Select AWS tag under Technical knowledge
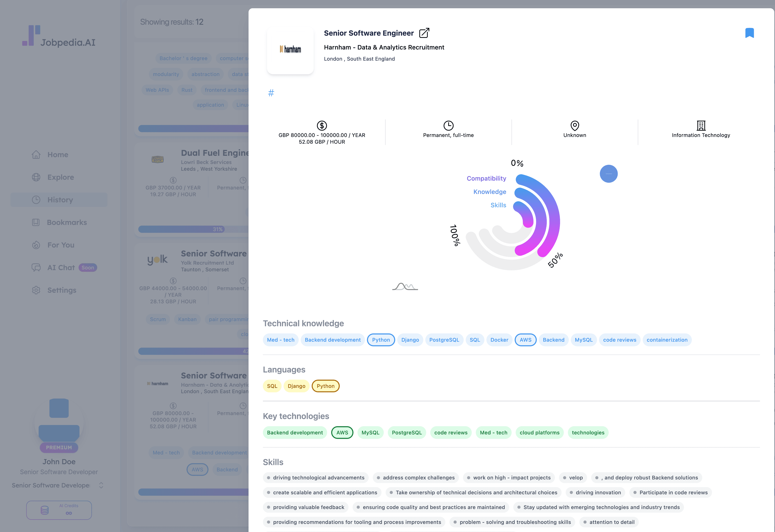775x532 pixels. tap(526, 340)
